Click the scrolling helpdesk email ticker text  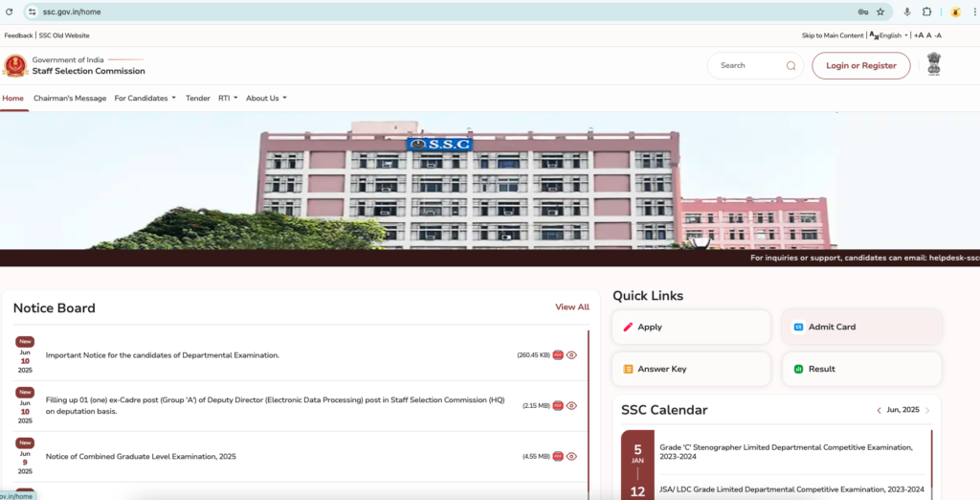coord(865,258)
